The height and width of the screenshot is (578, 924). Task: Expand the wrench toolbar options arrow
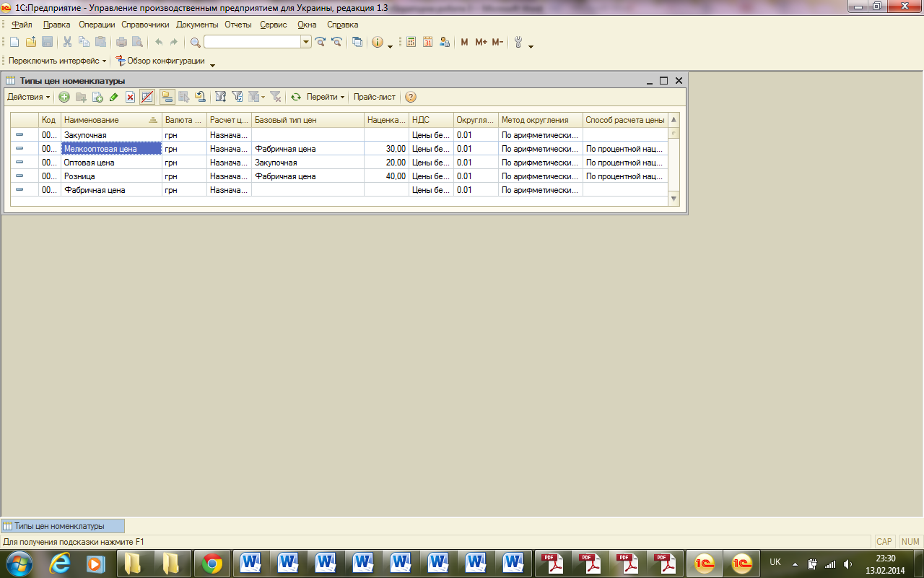pos(531,46)
